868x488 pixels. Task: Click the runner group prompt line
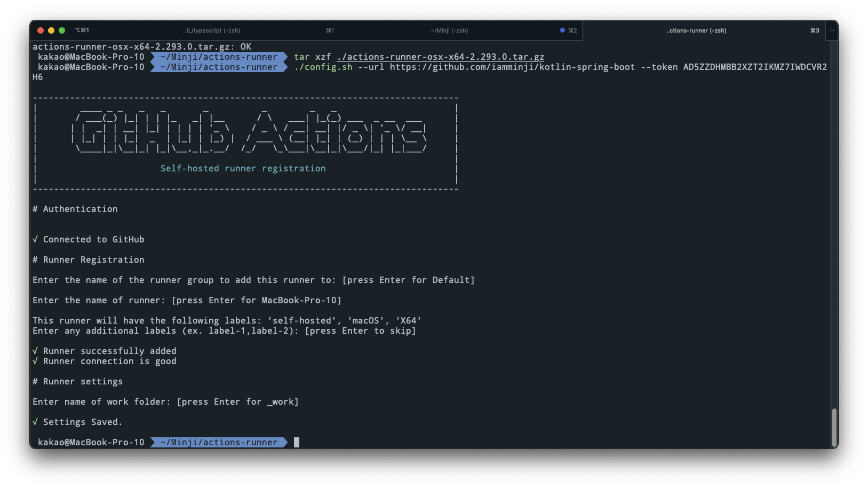253,280
